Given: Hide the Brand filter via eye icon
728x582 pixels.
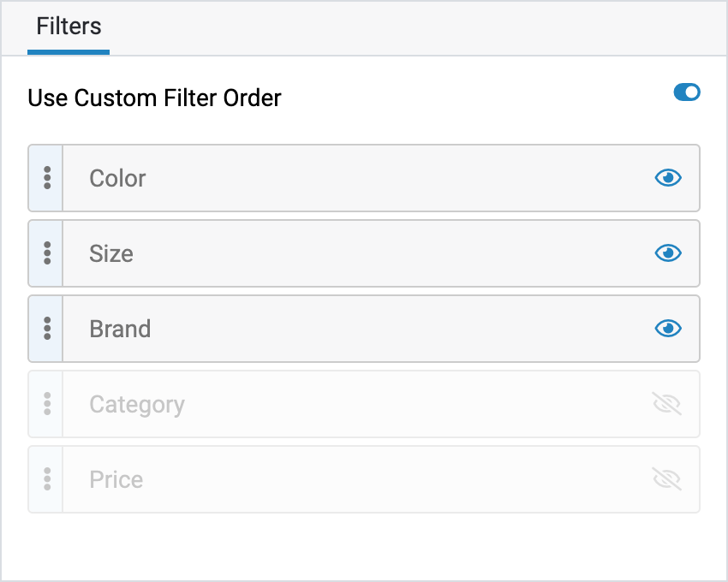Looking at the screenshot, I should click(668, 329).
